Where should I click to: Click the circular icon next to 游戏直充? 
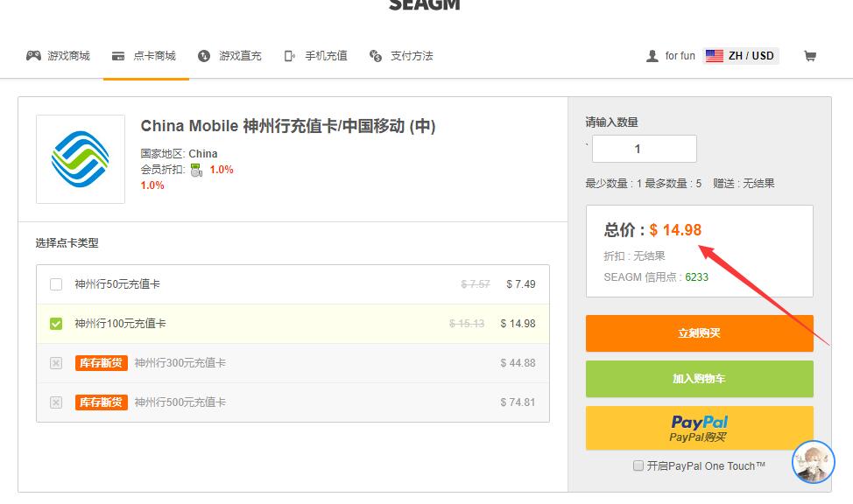pyautogui.click(x=204, y=56)
